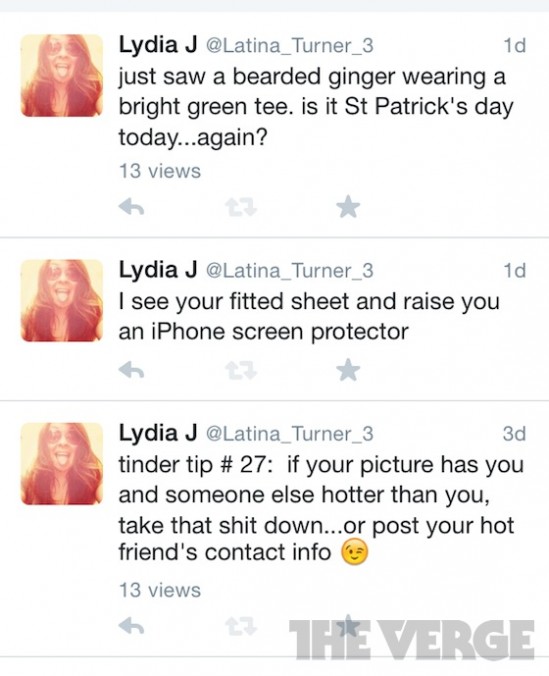Viewport: 549px width, 676px height.
Task: Reply to the fitted sheet tweet
Action: pos(132,370)
